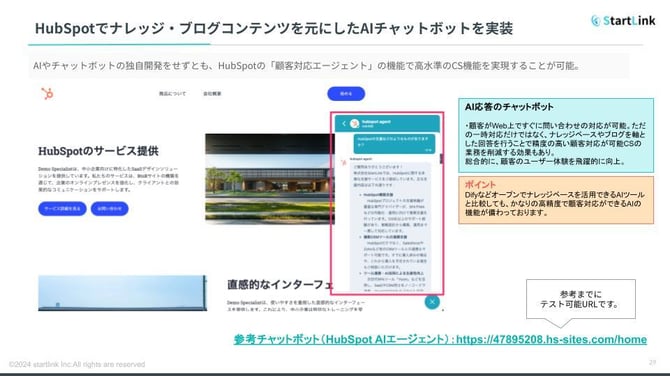
Task: Click the HubSpotのサービス提供 heading
Action: click(98, 151)
